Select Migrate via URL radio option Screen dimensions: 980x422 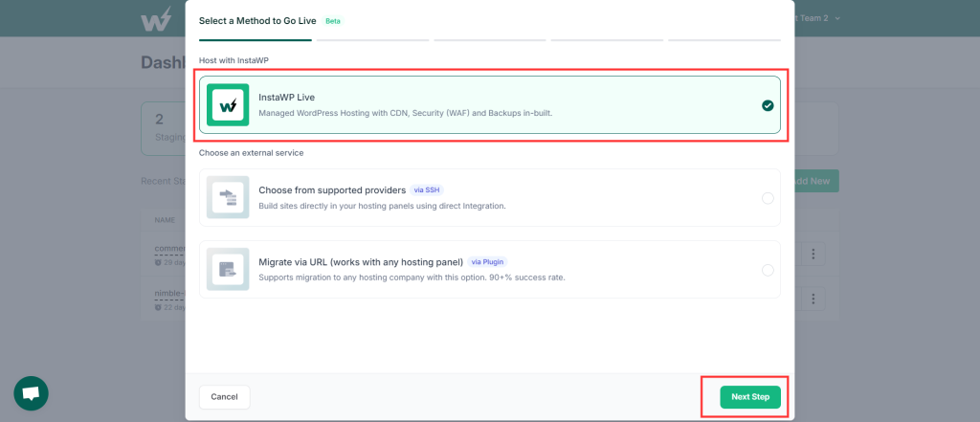click(768, 270)
